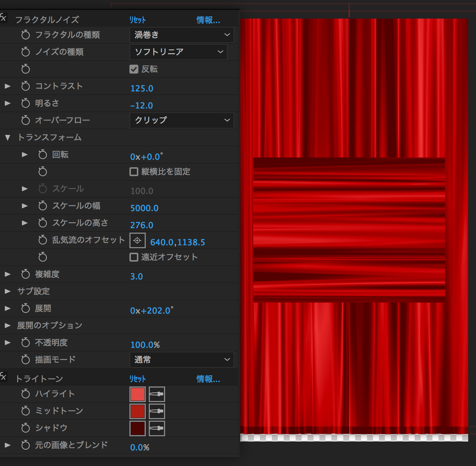This screenshot has width=476, height=466.
Task: Open 情報 link for トライトーン effect
Action: pyautogui.click(x=208, y=379)
